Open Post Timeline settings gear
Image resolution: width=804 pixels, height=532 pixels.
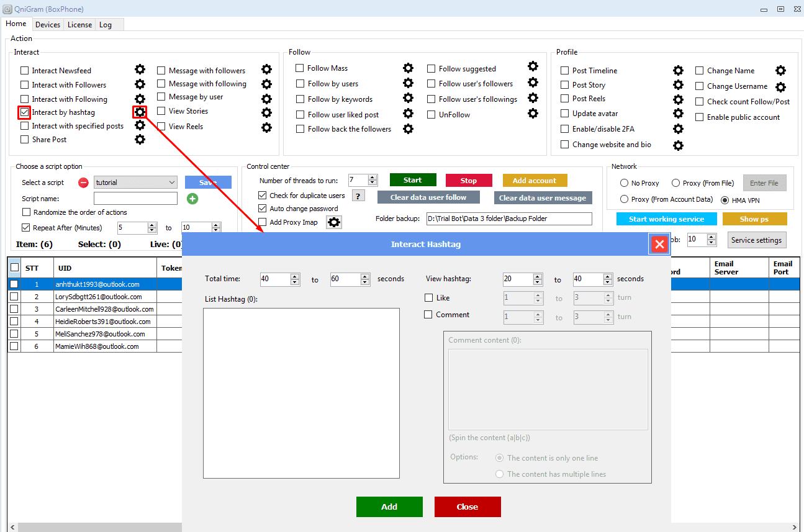[x=678, y=71]
